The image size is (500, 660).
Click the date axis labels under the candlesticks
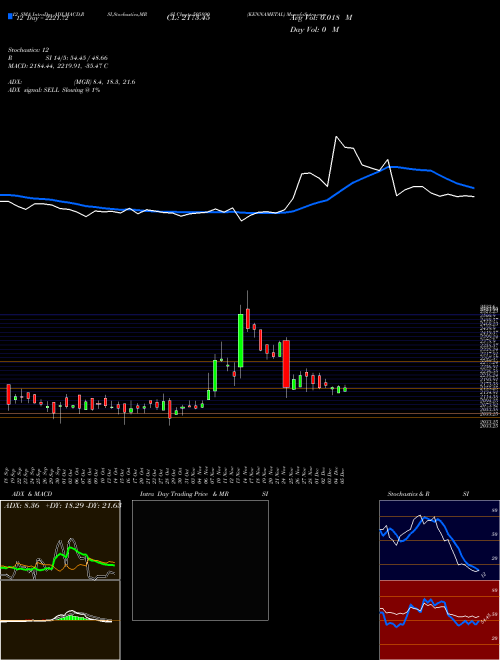(176, 476)
